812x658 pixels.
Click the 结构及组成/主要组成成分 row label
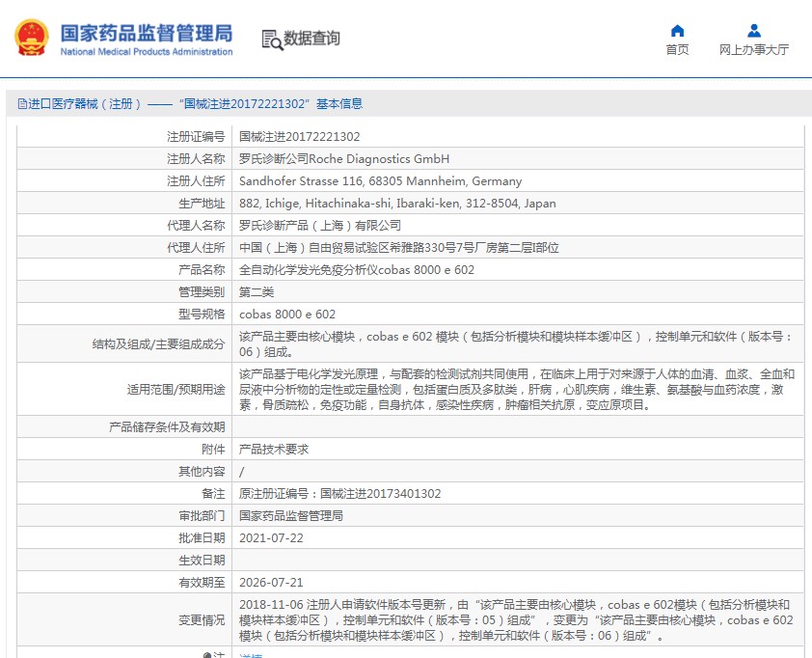click(158, 344)
